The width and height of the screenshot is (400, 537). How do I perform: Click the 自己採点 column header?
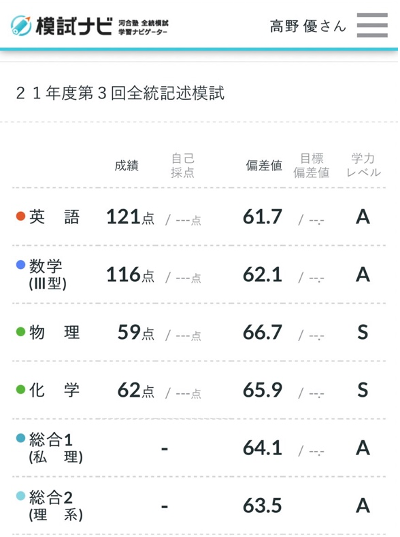[183, 165]
